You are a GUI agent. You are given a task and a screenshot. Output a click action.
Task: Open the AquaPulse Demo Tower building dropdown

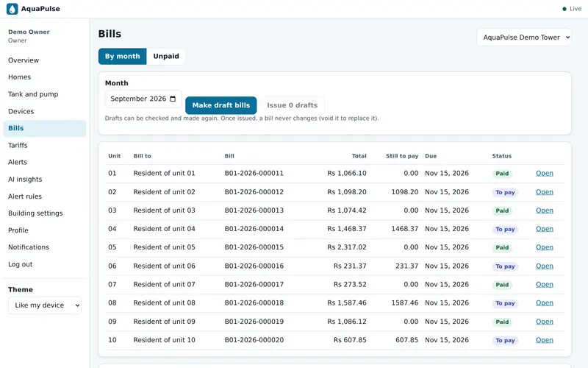(524, 38)
